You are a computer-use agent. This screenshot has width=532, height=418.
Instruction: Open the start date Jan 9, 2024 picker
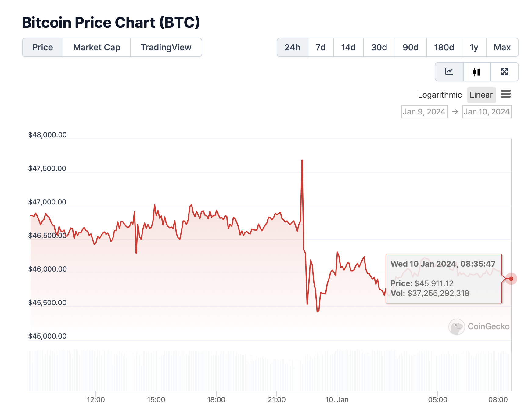click(424, 112)
